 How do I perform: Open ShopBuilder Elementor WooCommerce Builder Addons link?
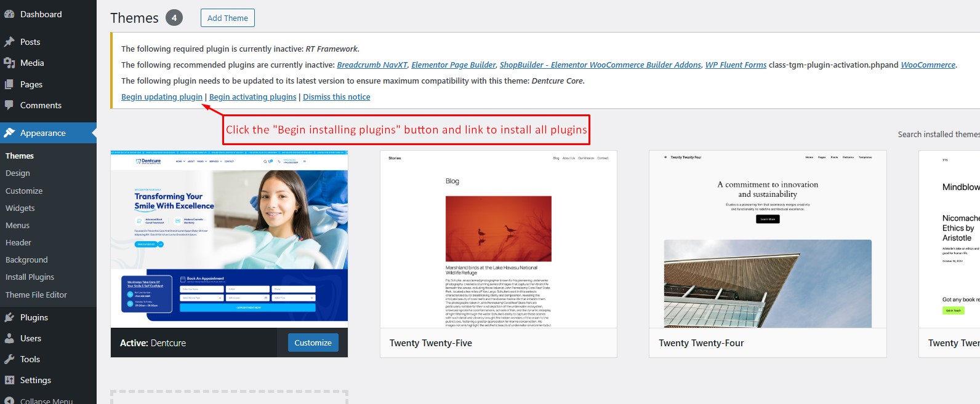[600, 65]
